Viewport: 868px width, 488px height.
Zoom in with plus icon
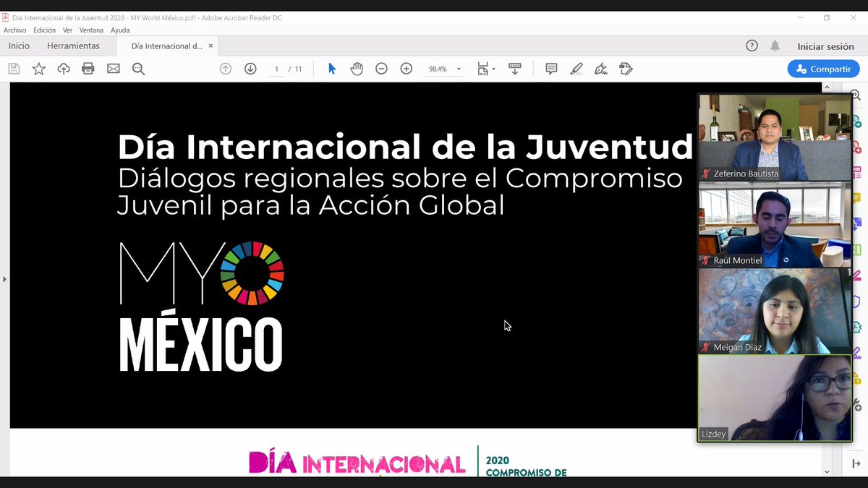pyautogui.click(x=407, y=69)
